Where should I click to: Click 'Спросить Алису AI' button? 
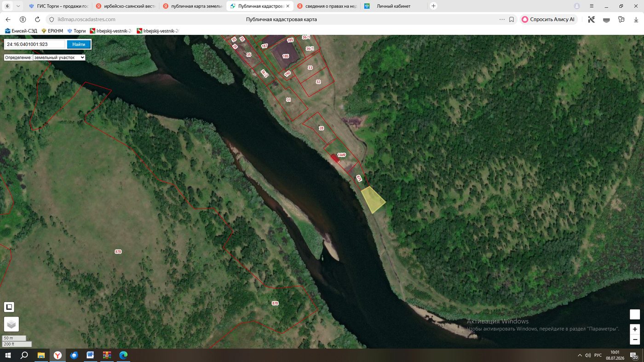point(549,20)
